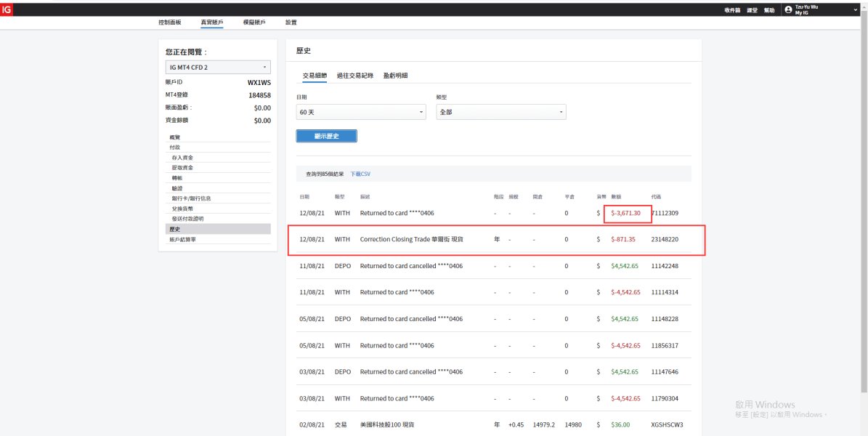868x436 pixels.
Task: Open the IG MT4 CFD 2 account dropdown
Action: tap(218, 68)
